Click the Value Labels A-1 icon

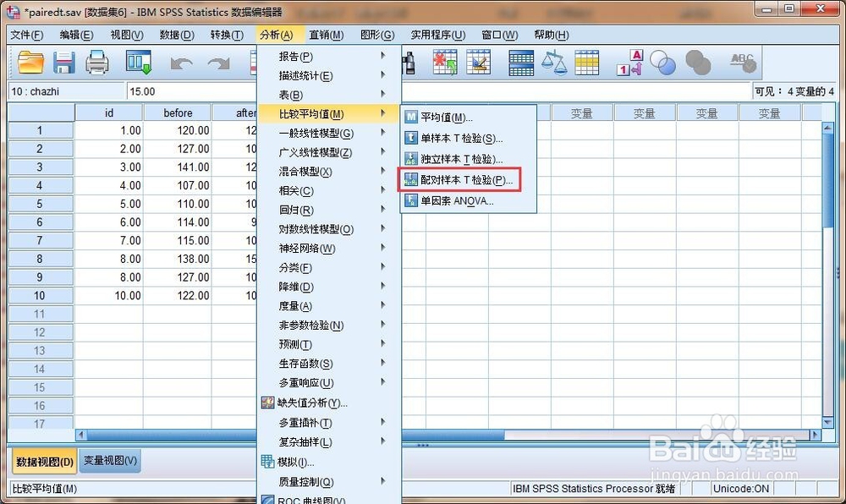(x=630, y=63)
